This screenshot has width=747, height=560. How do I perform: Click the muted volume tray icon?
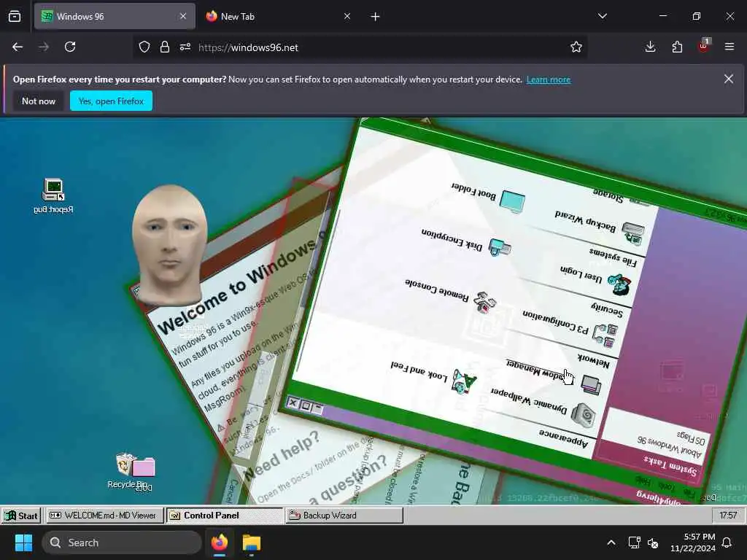653,542
